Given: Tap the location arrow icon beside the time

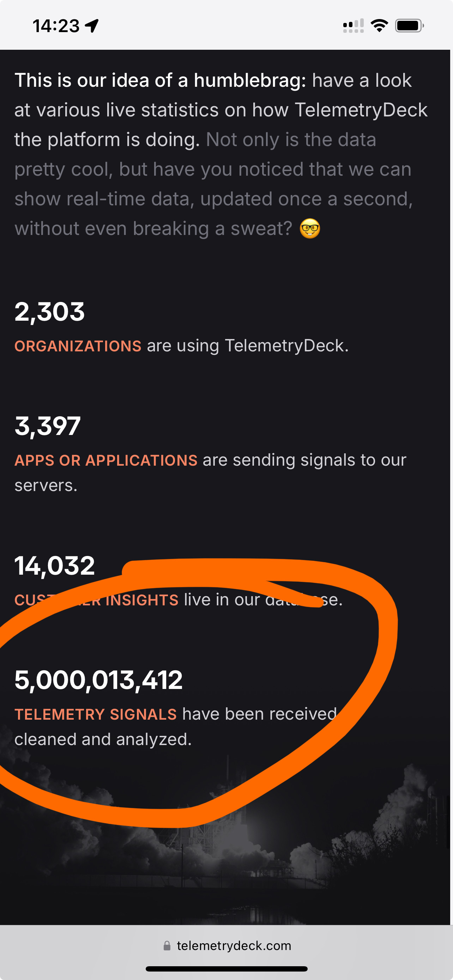Looking at the screenshot, I should (x=92, y=26).
